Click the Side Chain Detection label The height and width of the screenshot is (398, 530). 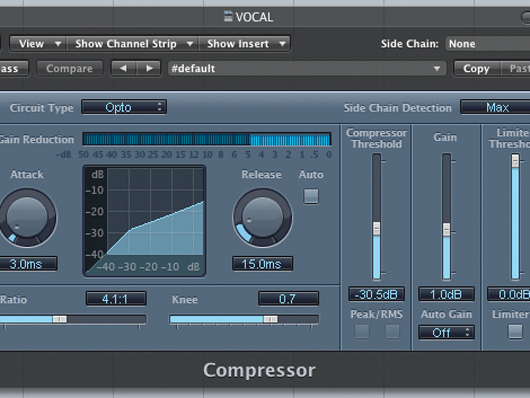[398, 108]
